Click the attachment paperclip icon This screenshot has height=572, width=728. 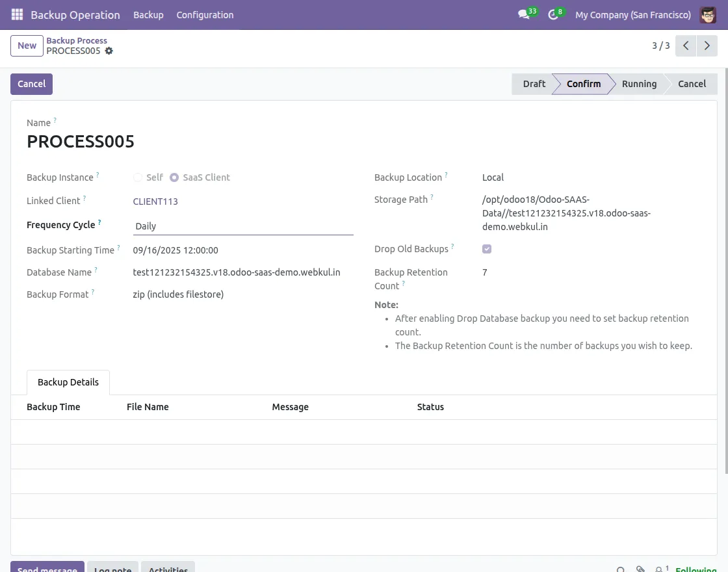640,568
